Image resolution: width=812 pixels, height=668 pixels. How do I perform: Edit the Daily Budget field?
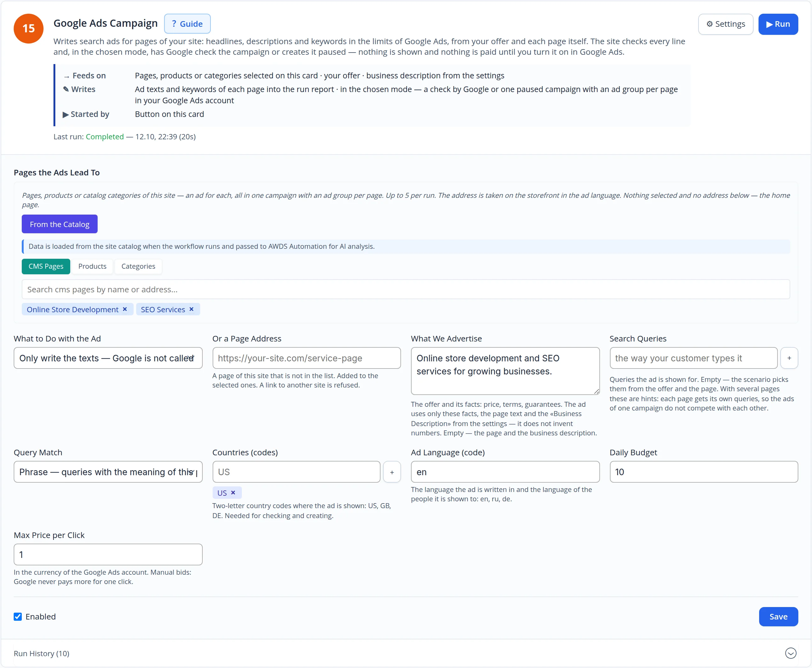click(x=704, y=472)
